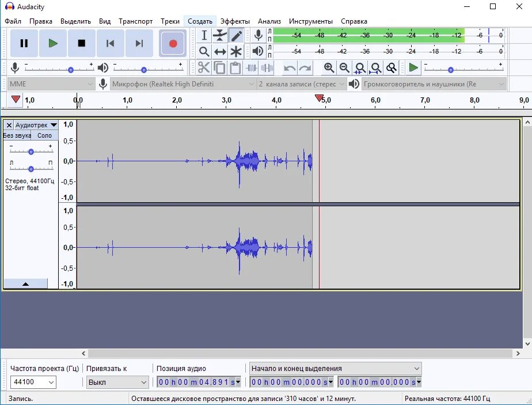Open the Эффекты menu
This screenshot has height=405, width=532.
click(x=235, y=21)
